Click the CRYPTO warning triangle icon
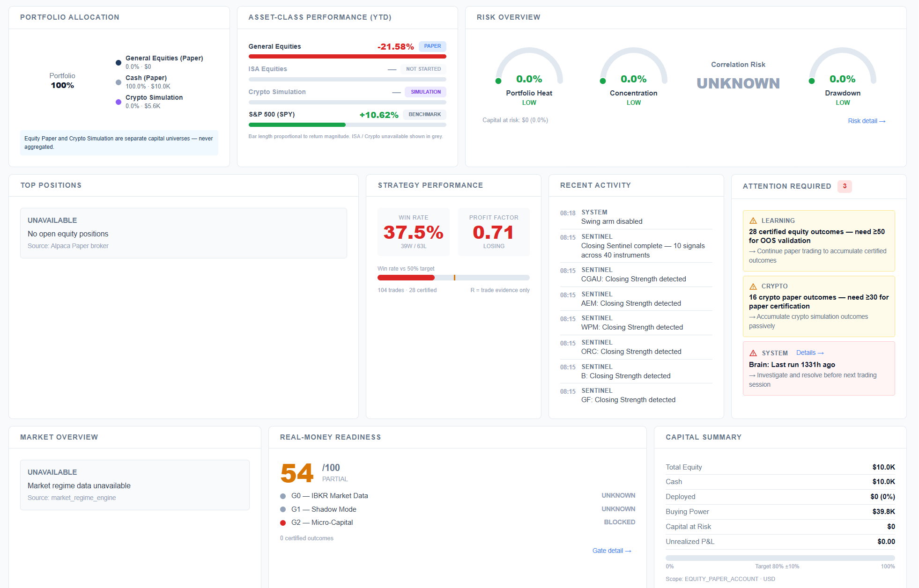Image resolution: width=919 pixels, height=588 pixels. coord(753,286)
